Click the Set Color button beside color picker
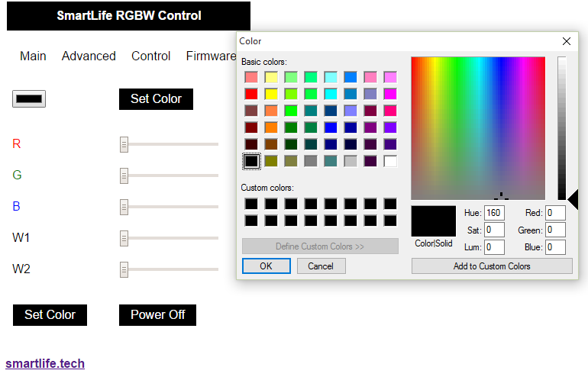Image resolution: width=588 pixels, height=380 pixels. [x=156, y=99]
